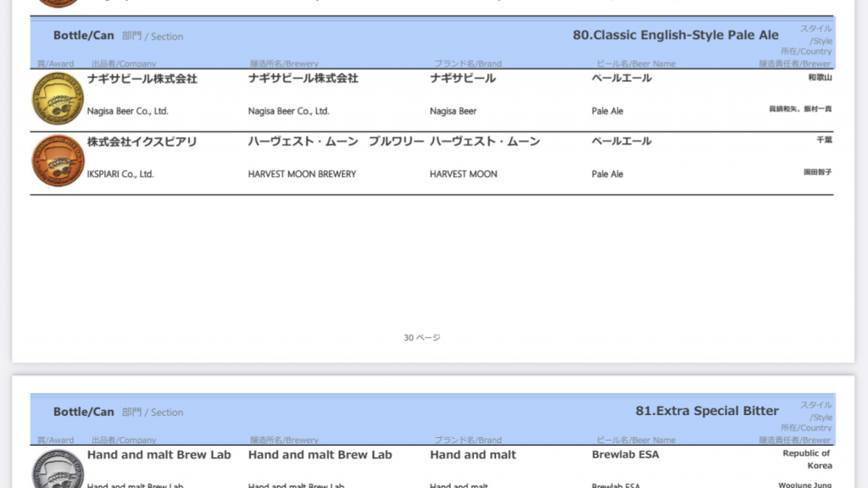
Task: Click the bronze medal icon for IKSPIARI
Action: click(x=58, y=161)
